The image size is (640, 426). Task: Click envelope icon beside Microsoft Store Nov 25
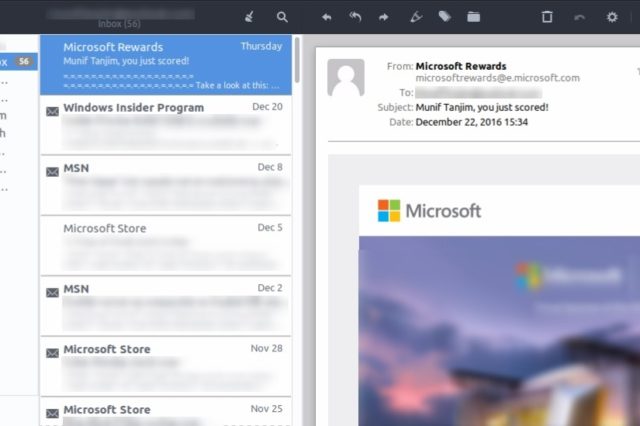pyautogui.click(x=52, y=413)
